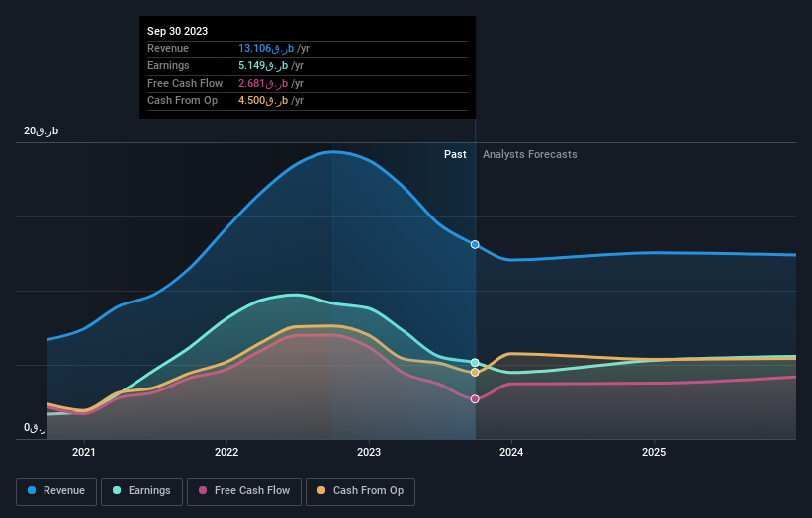The height and width of the screenshot is (518, 812).
Task: Click the Sep 30 2023 tooltip date
Action: click(x=178, y=31)
